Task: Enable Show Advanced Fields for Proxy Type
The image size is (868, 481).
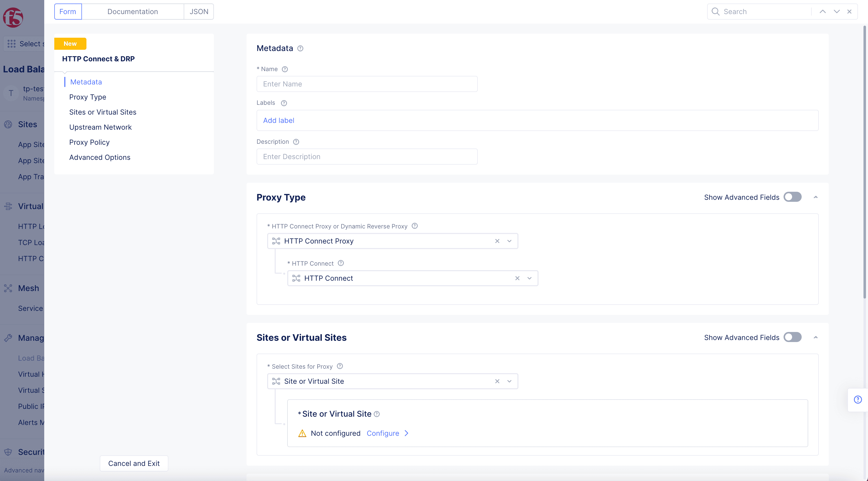Action: click(792, 197)
